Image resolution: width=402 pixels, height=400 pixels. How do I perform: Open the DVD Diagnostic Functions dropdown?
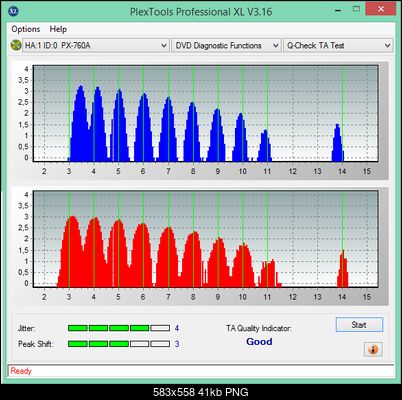226,45
